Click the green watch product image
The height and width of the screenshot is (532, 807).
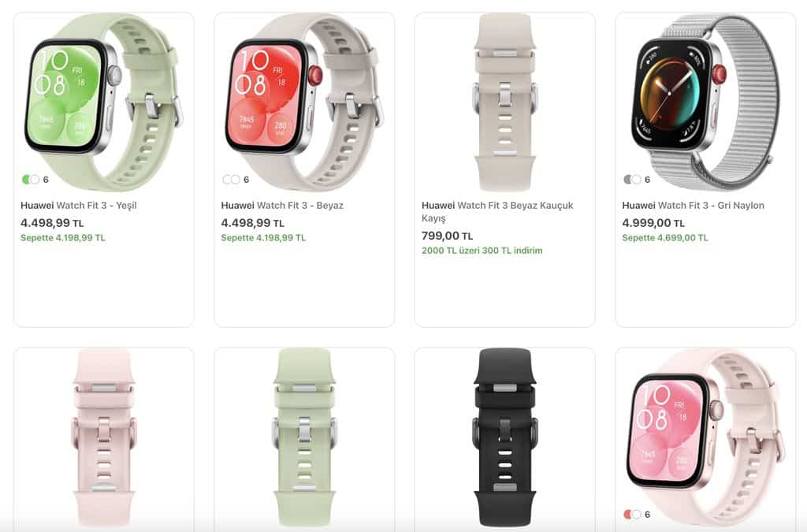103,100
